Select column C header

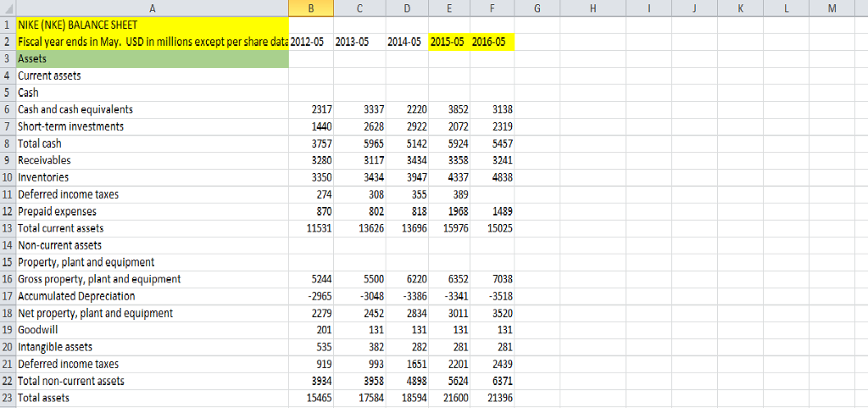coord(359,8)
